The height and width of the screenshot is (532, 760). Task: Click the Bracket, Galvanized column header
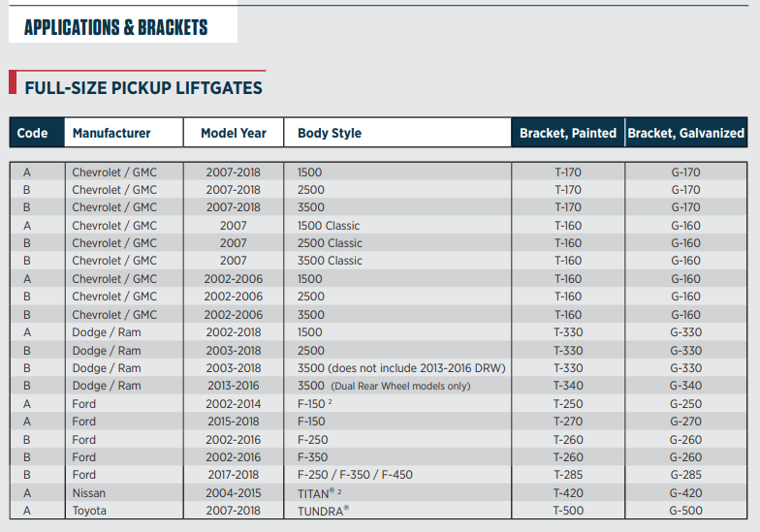(x=686, y=132)
